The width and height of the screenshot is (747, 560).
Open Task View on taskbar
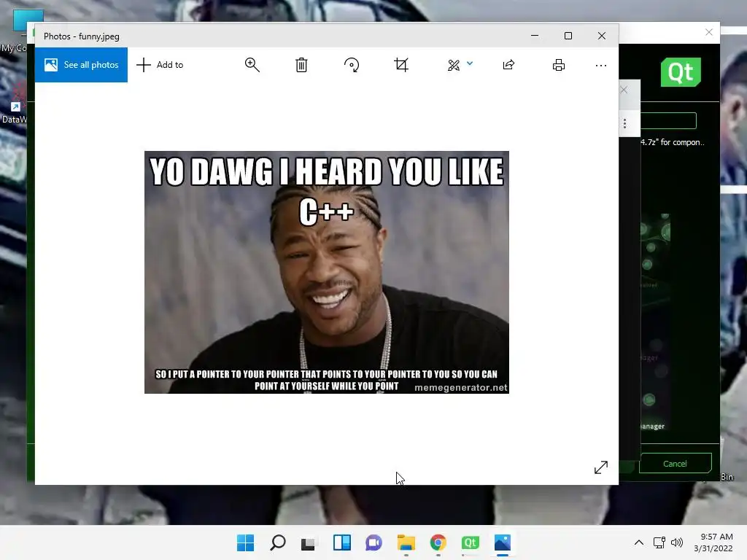[309, 542]
